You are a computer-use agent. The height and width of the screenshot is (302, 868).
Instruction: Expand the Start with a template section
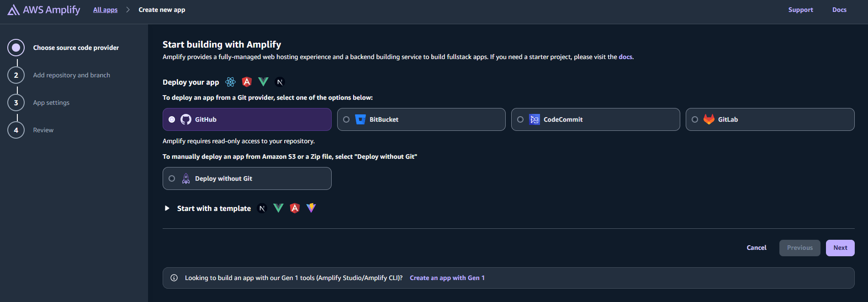[x=167, y=208]
